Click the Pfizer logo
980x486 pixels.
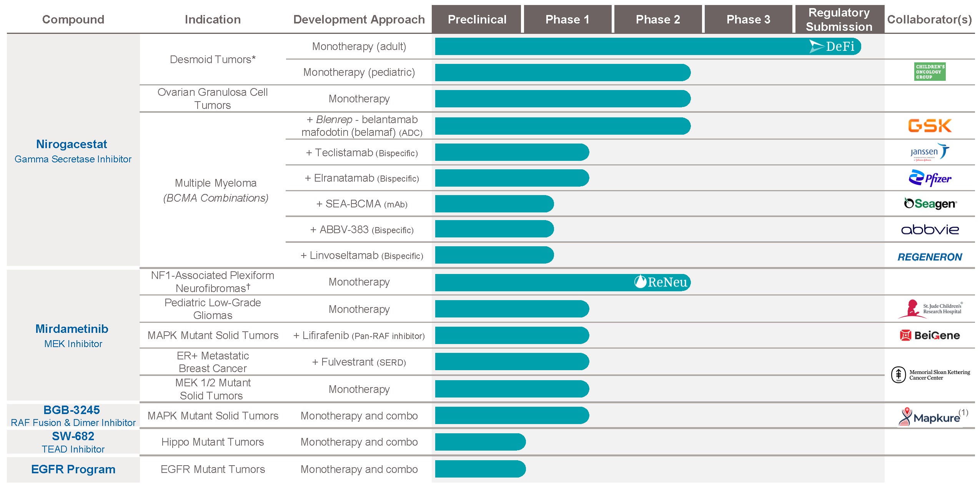[929, 178]
